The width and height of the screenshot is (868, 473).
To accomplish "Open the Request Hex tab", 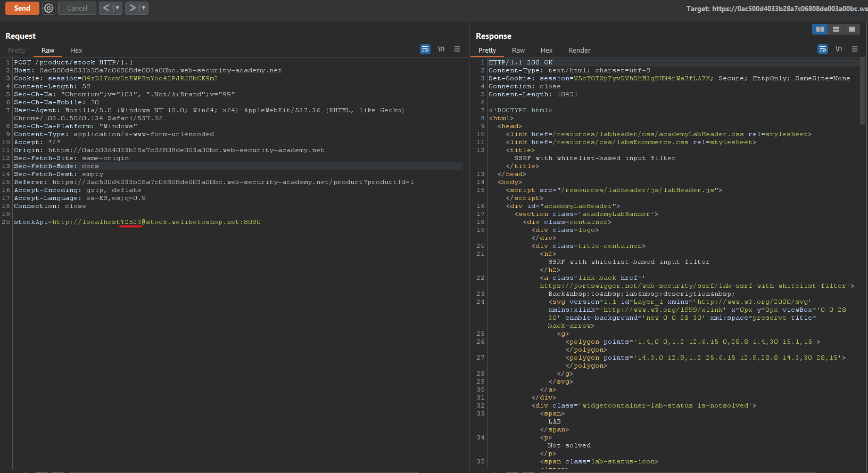I will 76,50.
